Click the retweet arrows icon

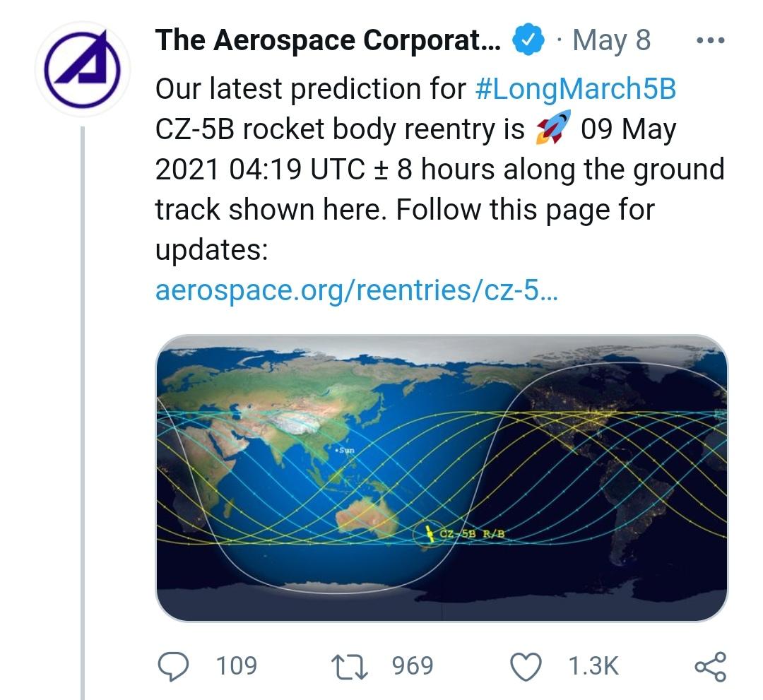350,666
